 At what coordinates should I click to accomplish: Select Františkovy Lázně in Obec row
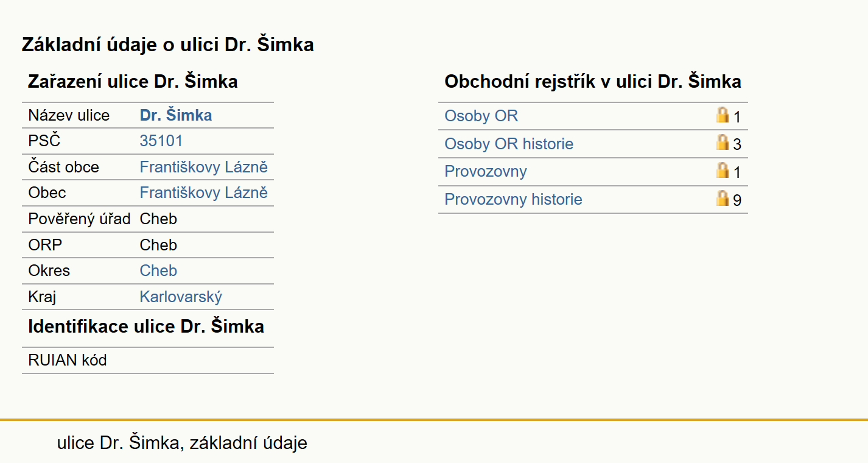[x=203, y=193]
